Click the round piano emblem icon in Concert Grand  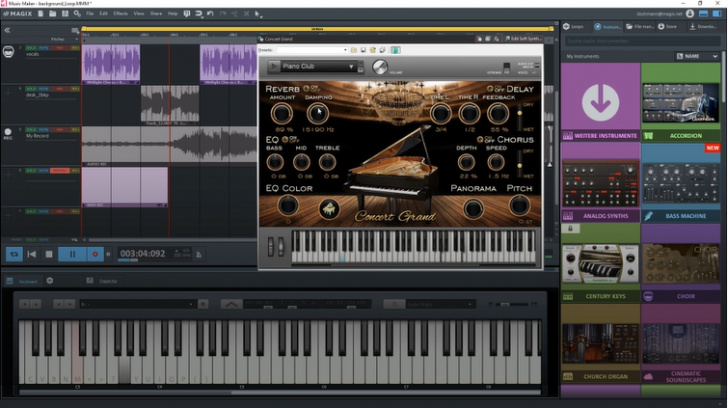(x=329, y=208)
